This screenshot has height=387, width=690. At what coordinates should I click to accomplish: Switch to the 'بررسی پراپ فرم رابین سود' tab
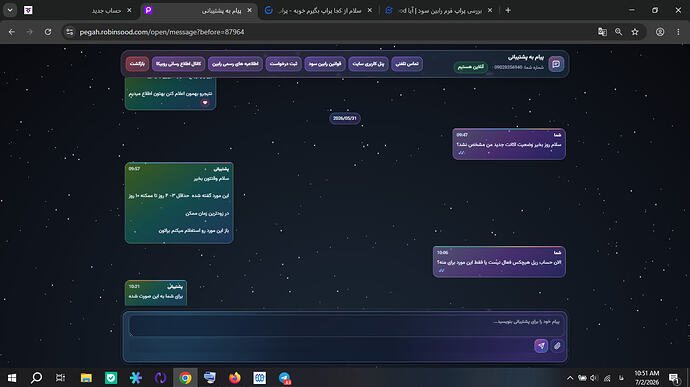440,10
